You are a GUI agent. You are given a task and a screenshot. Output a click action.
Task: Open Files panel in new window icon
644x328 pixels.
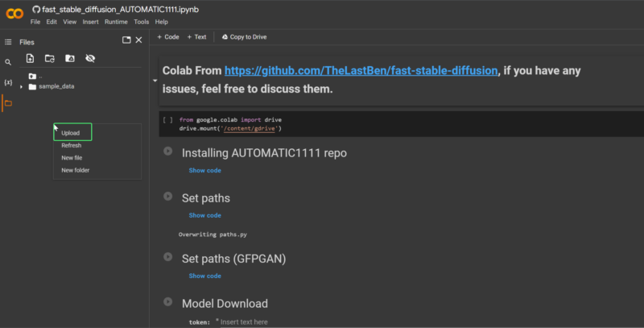coord(126,40)
